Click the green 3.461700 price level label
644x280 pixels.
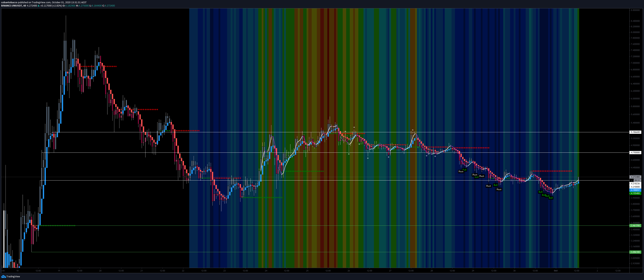(x=635, y=226)
